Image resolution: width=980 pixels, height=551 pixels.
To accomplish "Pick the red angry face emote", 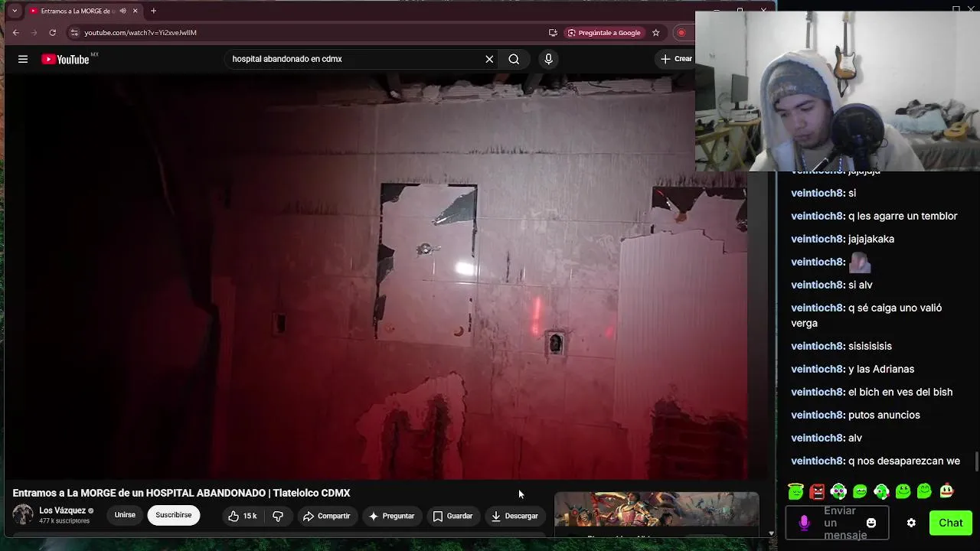I will 818,491.
